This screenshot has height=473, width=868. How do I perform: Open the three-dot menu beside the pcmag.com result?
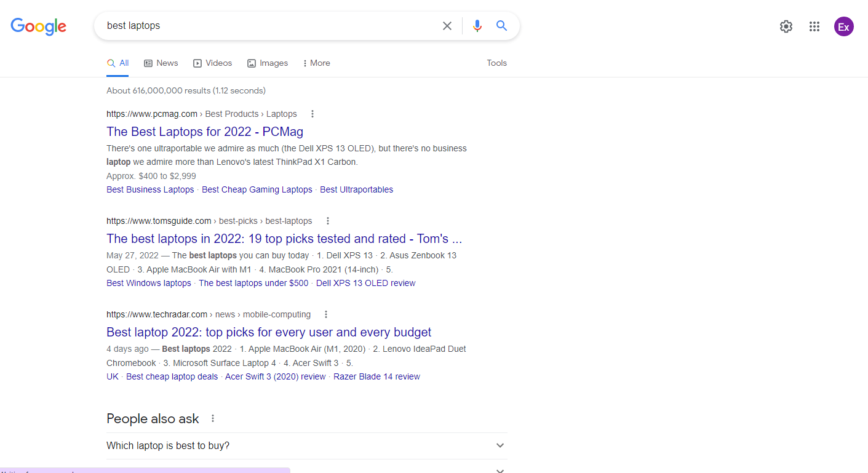pos(313,114)
